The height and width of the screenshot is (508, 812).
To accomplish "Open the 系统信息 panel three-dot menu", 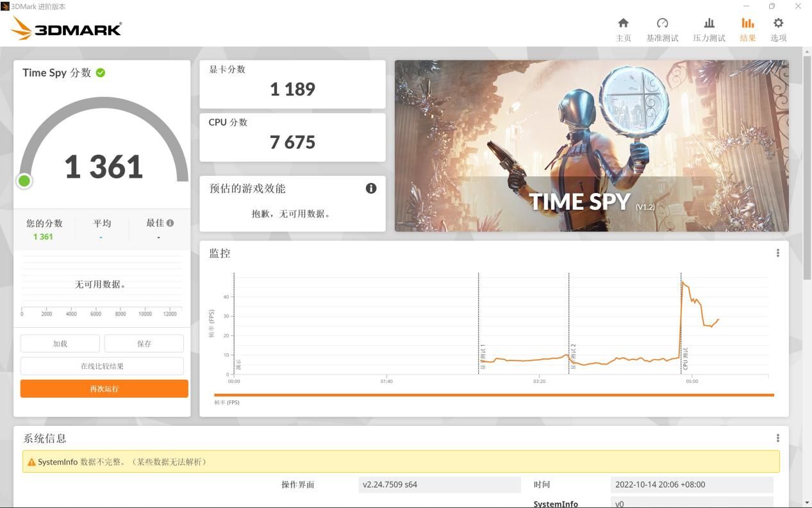I will coord(778,438).
